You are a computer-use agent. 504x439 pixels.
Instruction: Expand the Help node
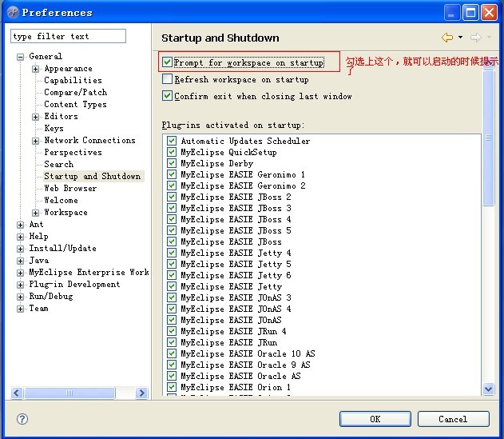[20, 237]
